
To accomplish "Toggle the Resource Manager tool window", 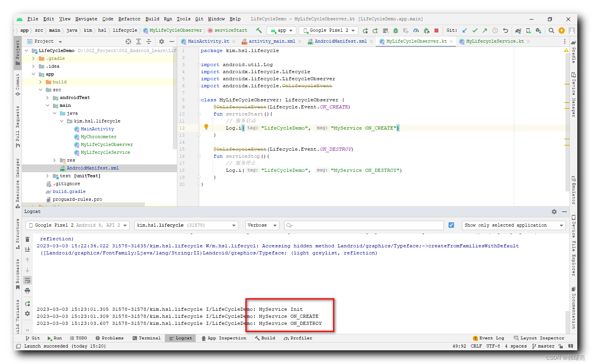I will pos(18,183).
